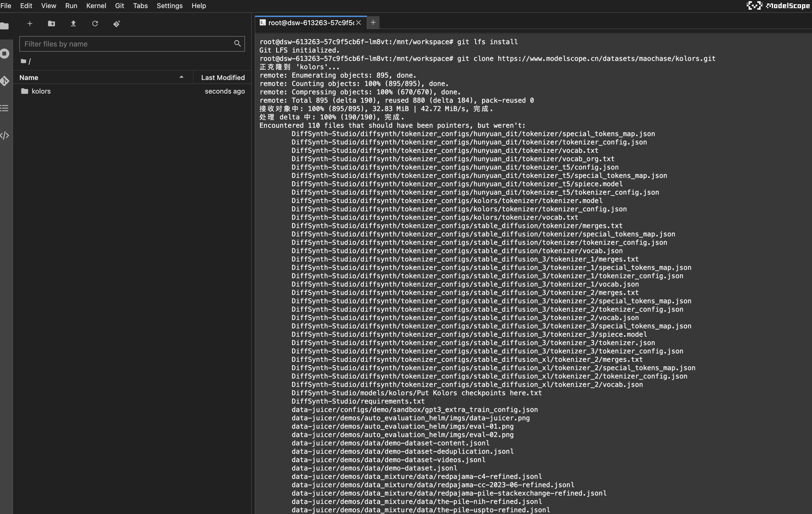
Task: Select the root@dsw-613263 terminal tab
Action: click(310, 23)
